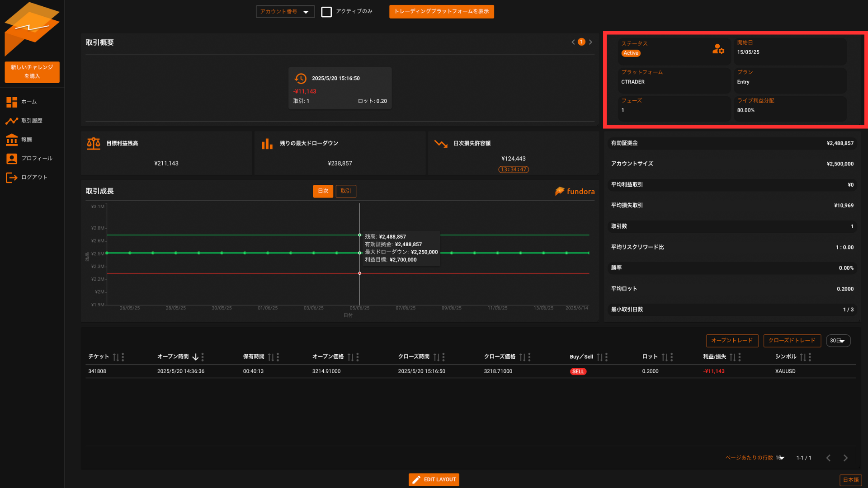Select ticket 341808 cell
The width and height of the screenshot is (868, 488).
[97, 371]
